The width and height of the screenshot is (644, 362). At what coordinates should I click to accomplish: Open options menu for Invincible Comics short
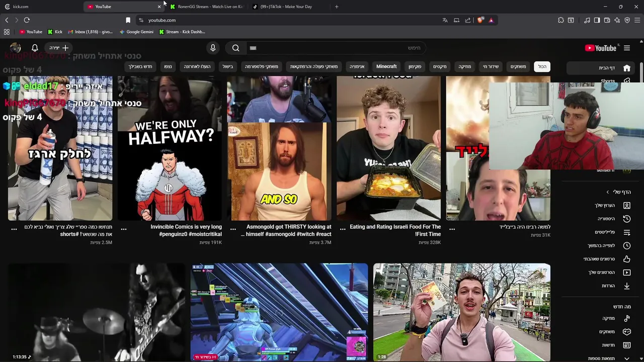(x=123, y=229)
